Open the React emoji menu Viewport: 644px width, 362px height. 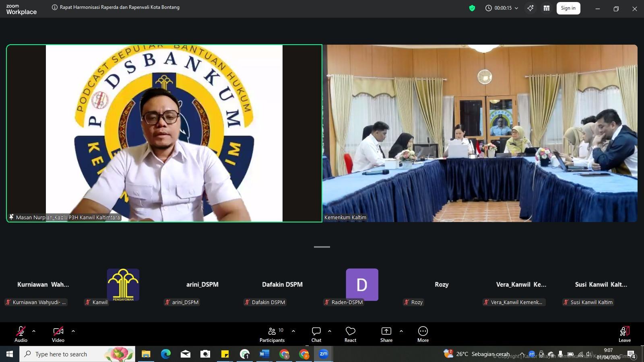click(350, 334)
